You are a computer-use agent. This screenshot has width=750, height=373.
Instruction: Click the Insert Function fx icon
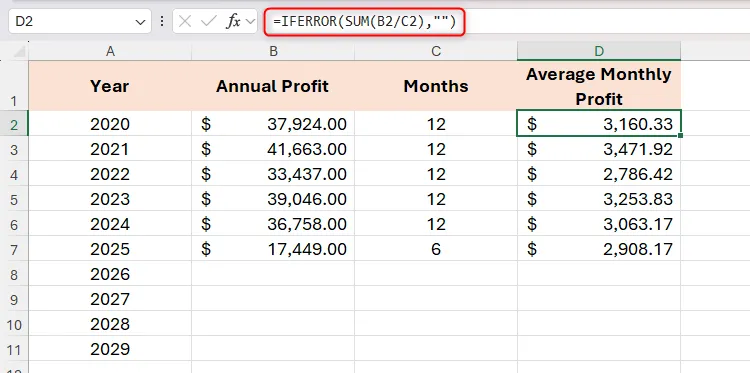pyautogui.click(x=233, y=22)
